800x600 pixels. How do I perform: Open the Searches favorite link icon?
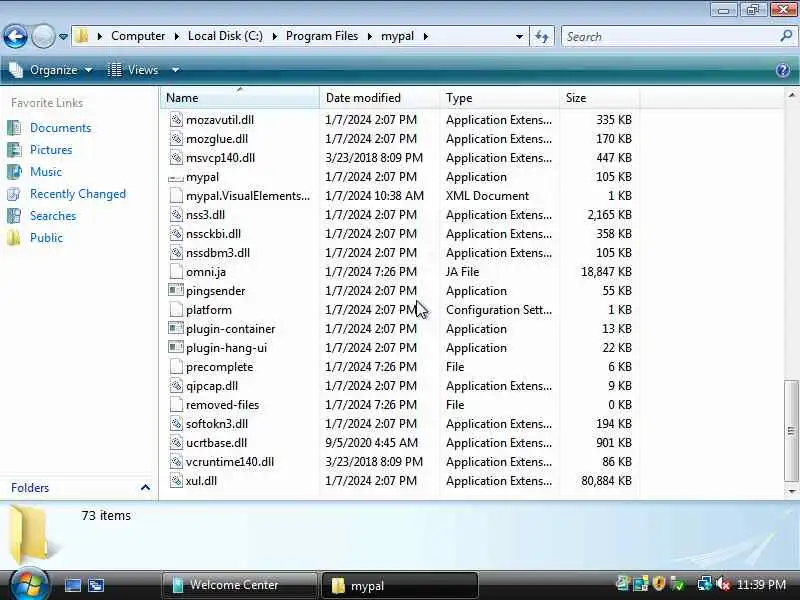point(14,216)
